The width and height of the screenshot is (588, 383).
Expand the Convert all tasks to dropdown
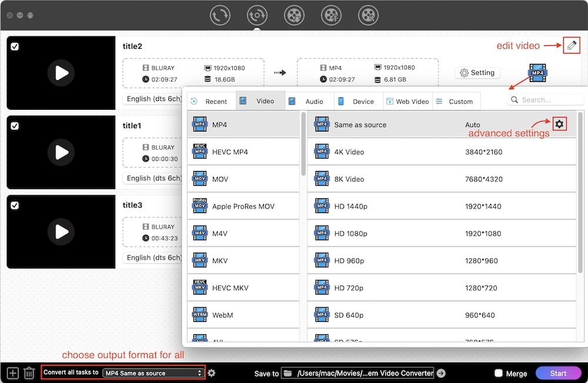pyautogui.click(x=153, y=373)
